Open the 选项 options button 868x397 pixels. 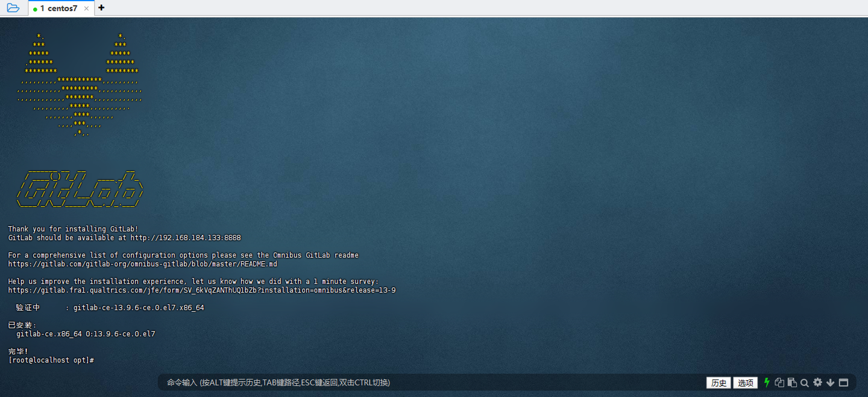click(745, 382)
